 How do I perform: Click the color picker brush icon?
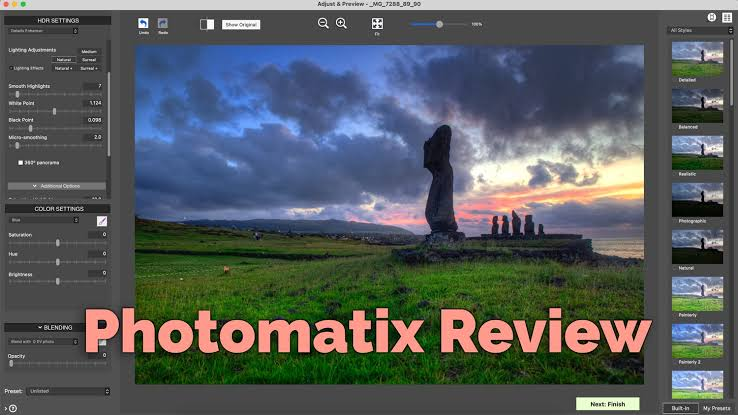coord(102,221)
